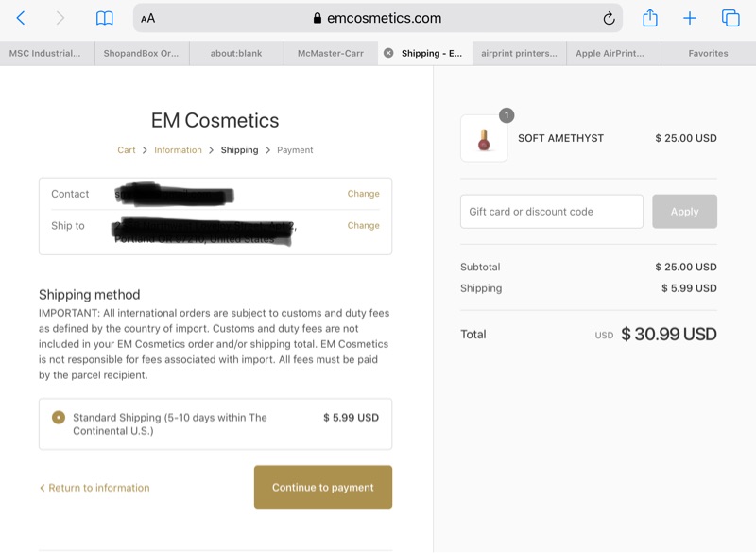Tap the Soft Amethyst product thumbnail
The width and height of the screenshot is (756, 553).
click(x=484, y=139)
